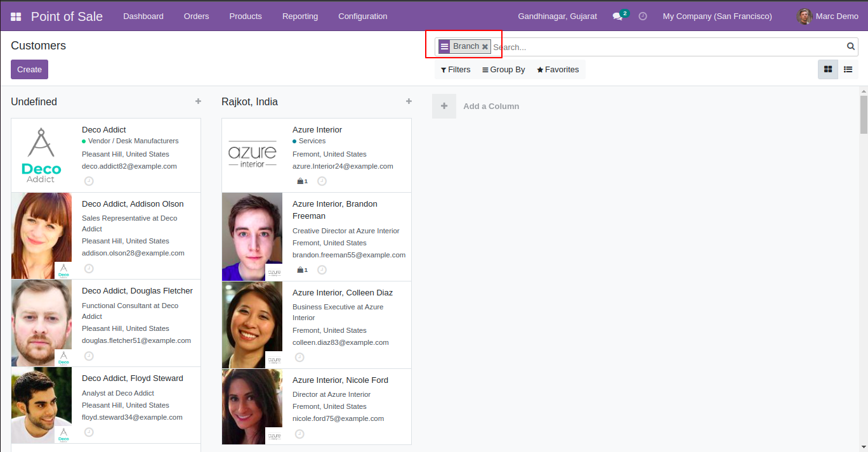
Task: Remove the Branch group-by facet
Action: click(485, 47)
